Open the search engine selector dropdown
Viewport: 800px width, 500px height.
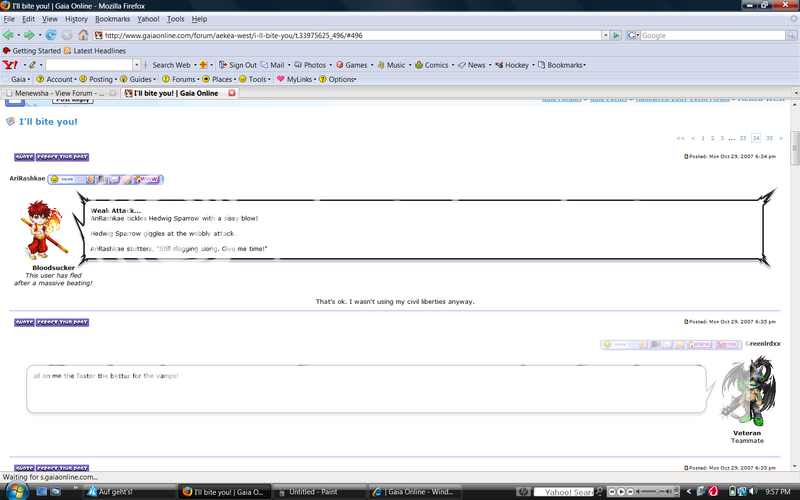point(632,35)
